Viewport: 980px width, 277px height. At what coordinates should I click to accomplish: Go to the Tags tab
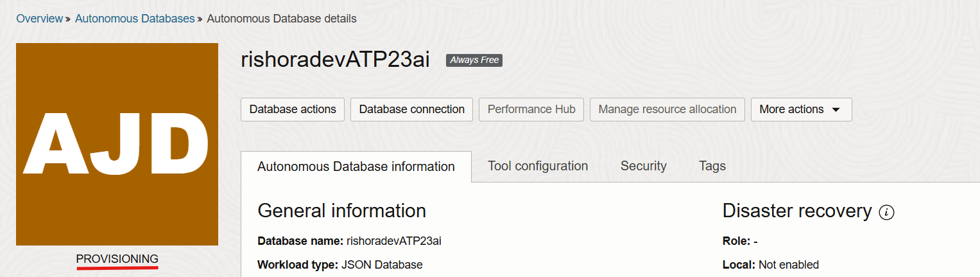tap(712, 166)
